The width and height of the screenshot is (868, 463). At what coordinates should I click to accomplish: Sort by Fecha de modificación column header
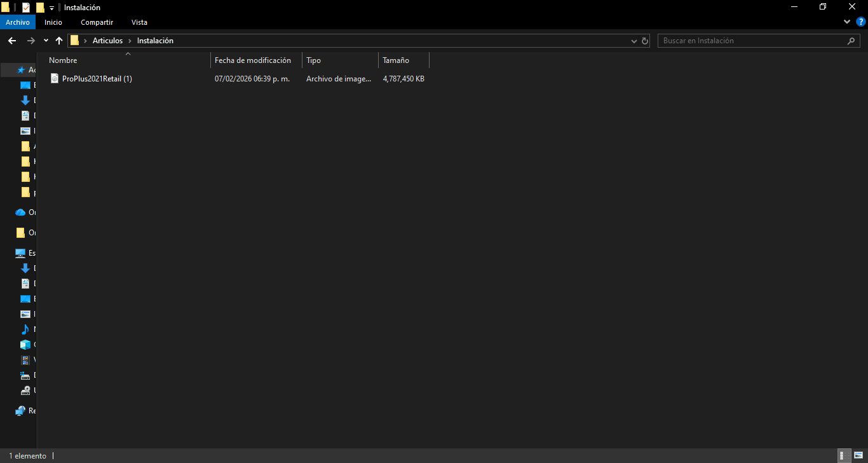256,60
